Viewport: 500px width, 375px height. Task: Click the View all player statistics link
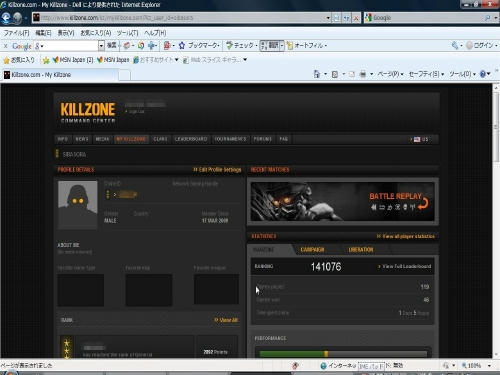[x=406, y=236]
